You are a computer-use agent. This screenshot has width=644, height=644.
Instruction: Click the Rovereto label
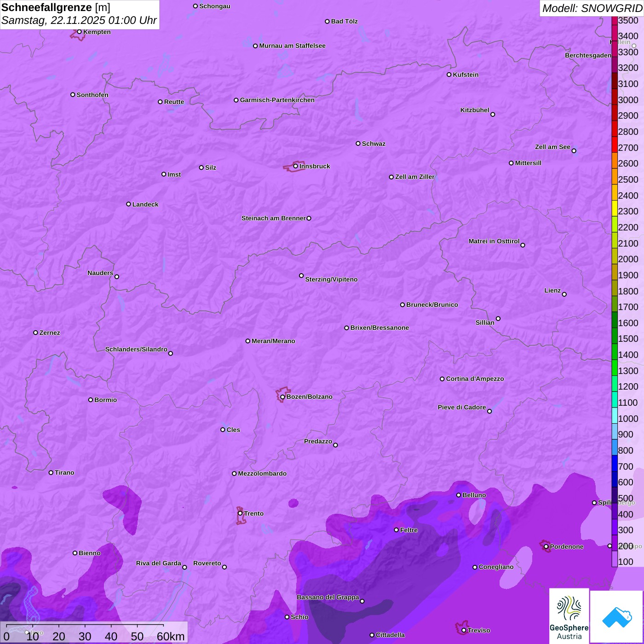(207, 563)
